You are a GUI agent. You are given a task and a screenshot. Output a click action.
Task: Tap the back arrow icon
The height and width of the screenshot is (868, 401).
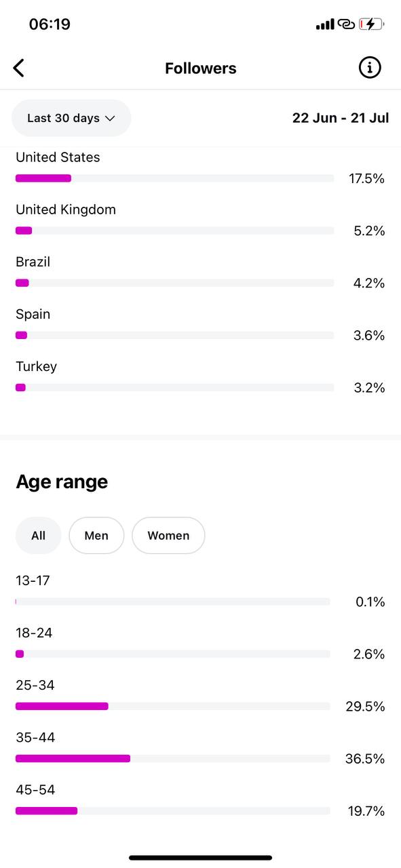tap(19, 68)
